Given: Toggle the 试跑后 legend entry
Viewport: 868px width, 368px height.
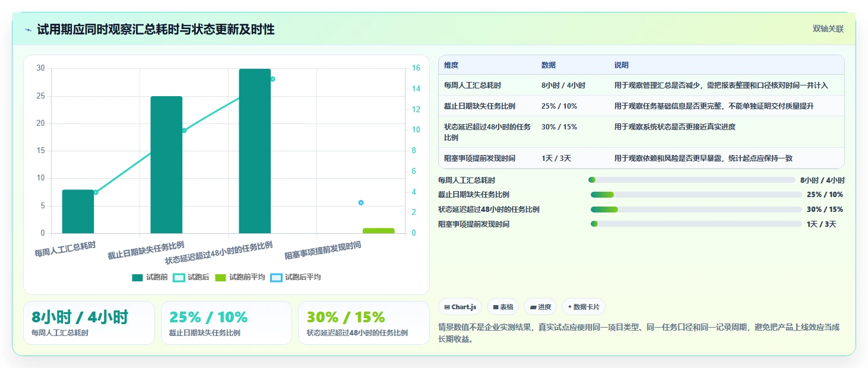Looking at the screenshot, I should point(191,277).
